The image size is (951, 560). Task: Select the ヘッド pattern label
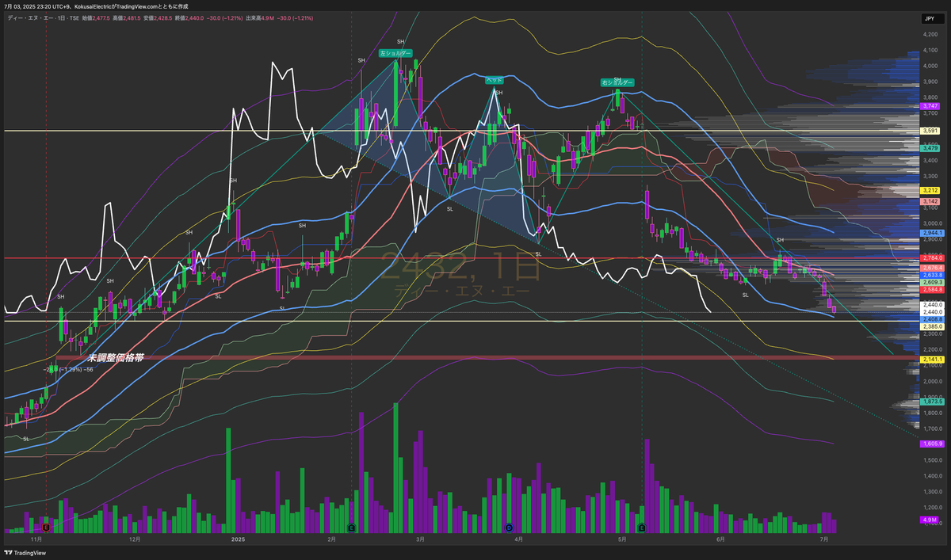click(494, 80)
